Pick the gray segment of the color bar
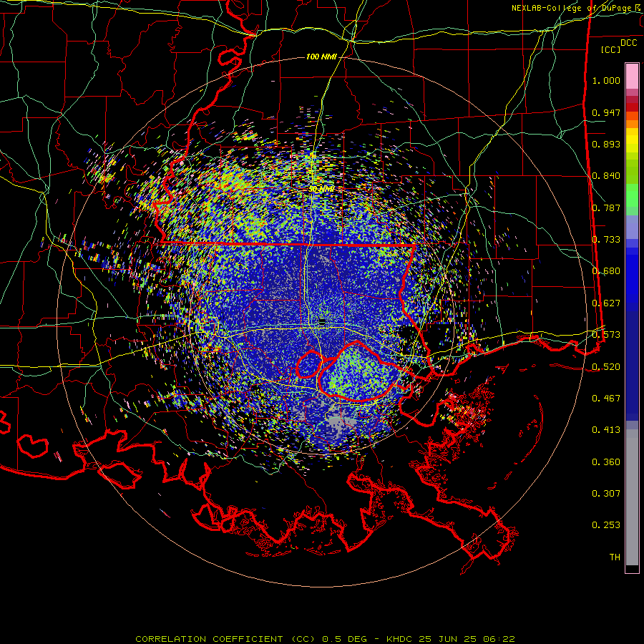 click(632, 497)
